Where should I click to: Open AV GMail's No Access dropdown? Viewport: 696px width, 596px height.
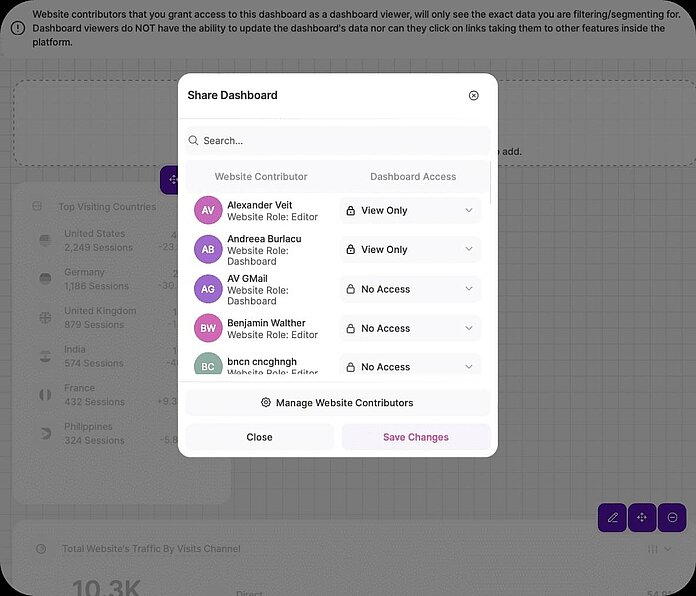(x=410, y=289)
